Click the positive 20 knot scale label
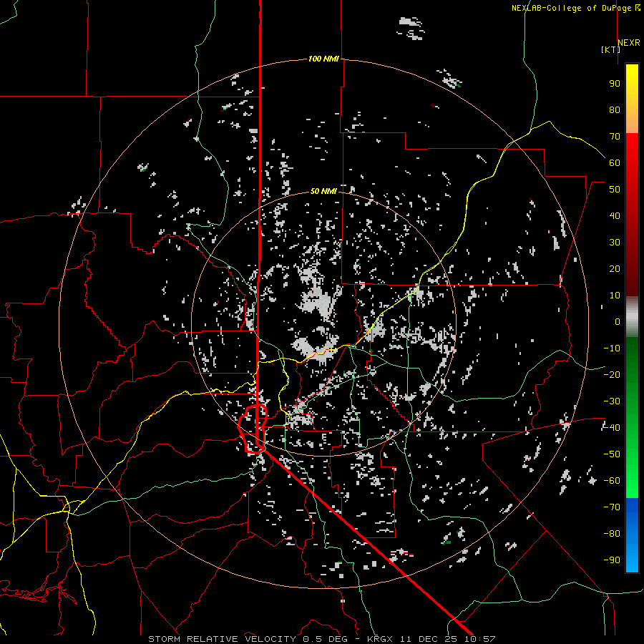644x644 pixels. click(x=615, y=268)
